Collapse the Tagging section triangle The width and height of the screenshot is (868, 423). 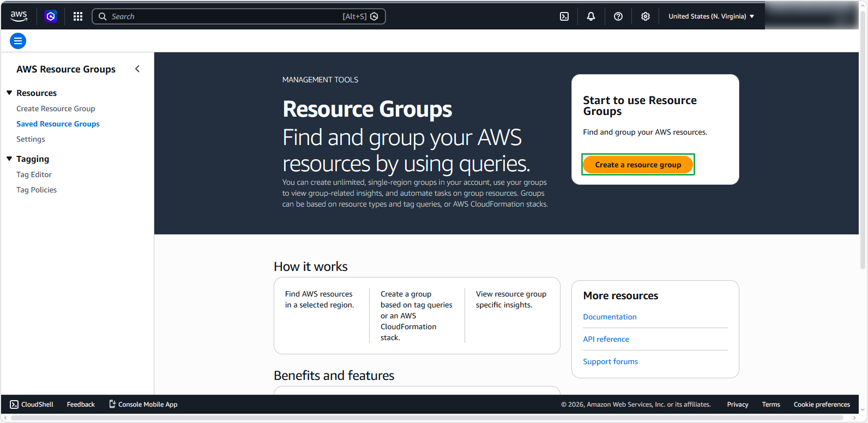click(9, 159)
